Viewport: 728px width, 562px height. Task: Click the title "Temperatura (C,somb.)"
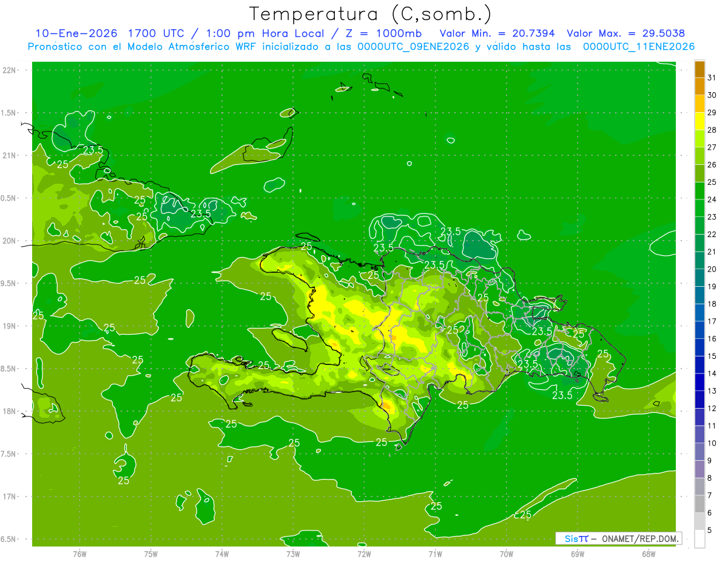(x=371, y=14)
